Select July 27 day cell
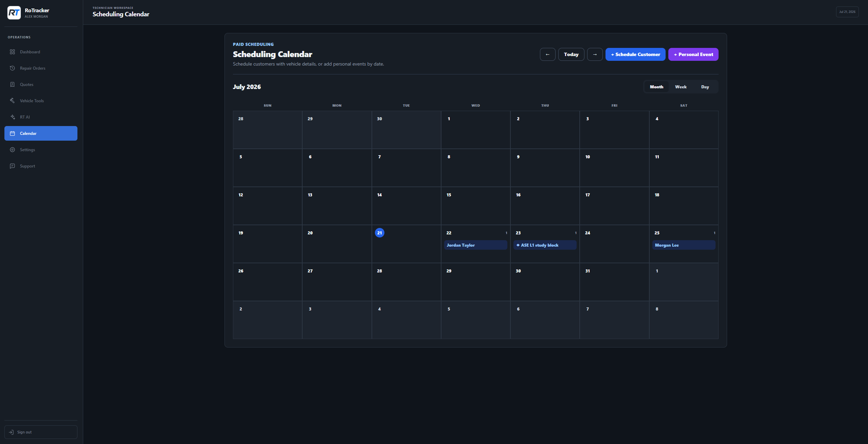 (337, 282)
